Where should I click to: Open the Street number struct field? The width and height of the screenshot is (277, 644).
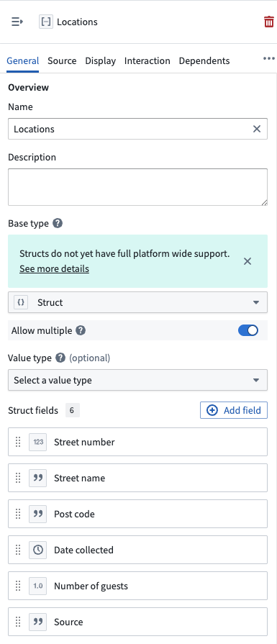(x=137, y=442)
